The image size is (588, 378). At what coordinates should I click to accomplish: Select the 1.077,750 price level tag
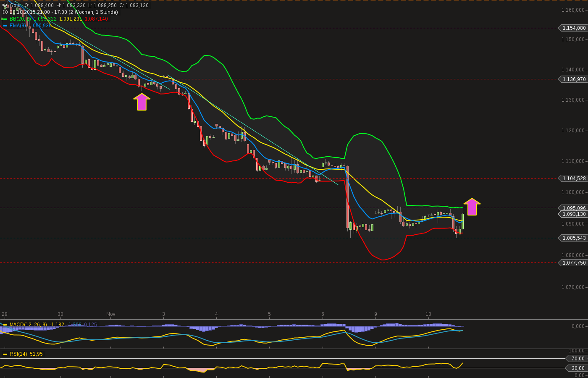(573, 263)
